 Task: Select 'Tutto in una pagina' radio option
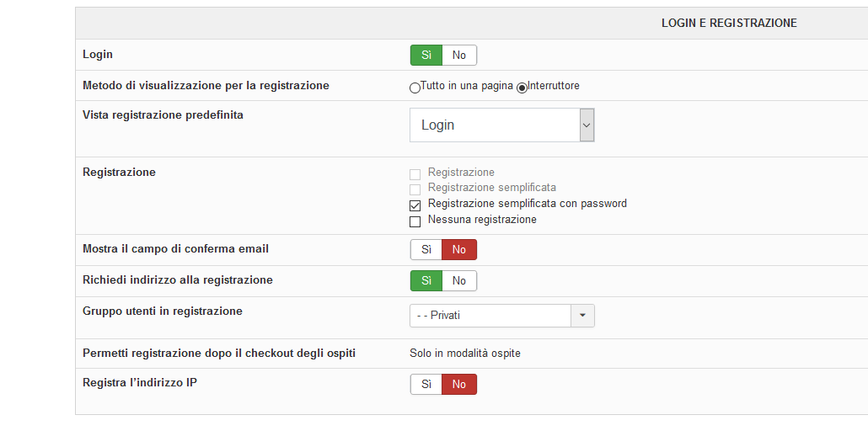click(x=415, y=88)
